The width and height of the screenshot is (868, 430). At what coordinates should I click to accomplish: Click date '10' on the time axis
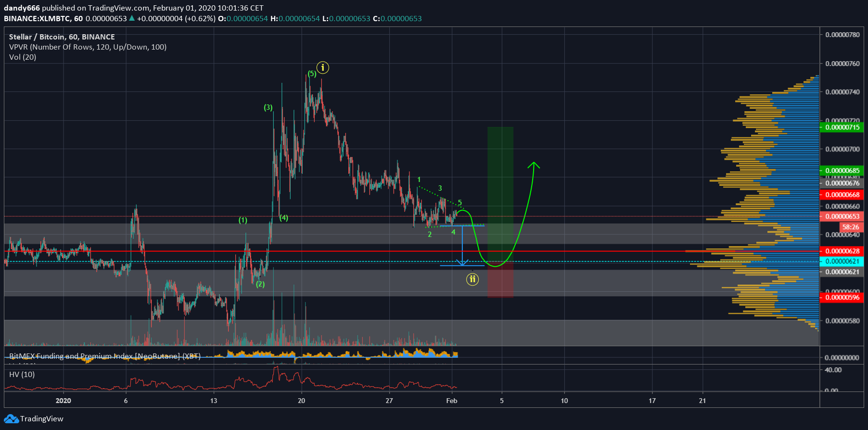564,401
